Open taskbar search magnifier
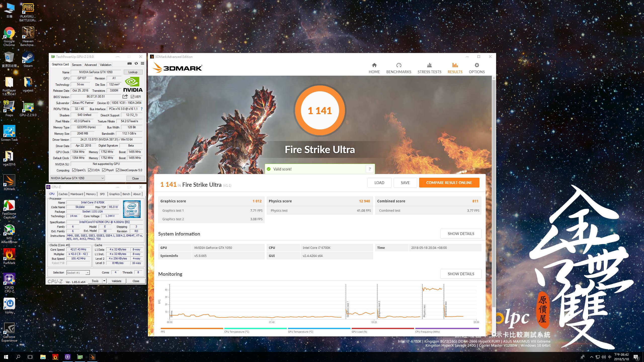The height and width of the screenshot is (362, 644). 18,357
